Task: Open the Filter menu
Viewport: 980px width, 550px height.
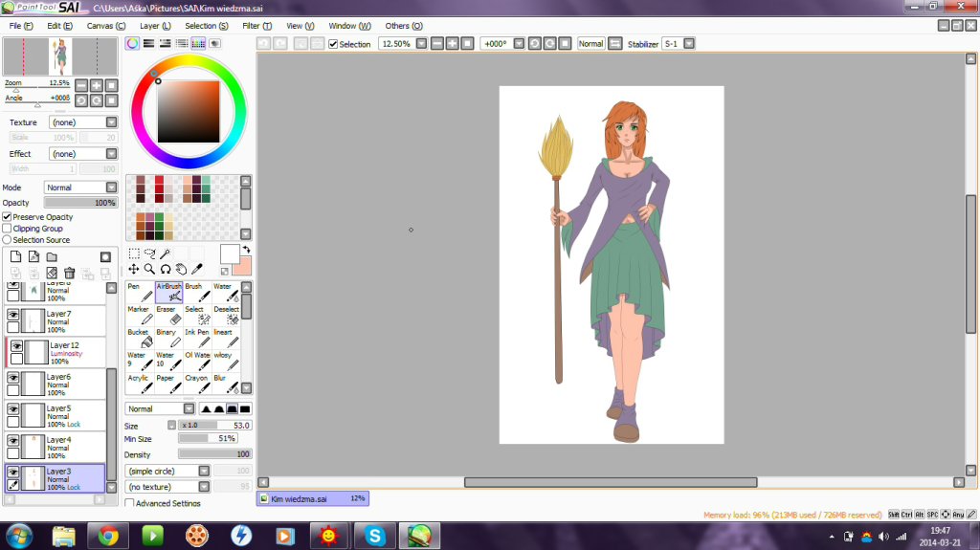Action: point(256,26)
